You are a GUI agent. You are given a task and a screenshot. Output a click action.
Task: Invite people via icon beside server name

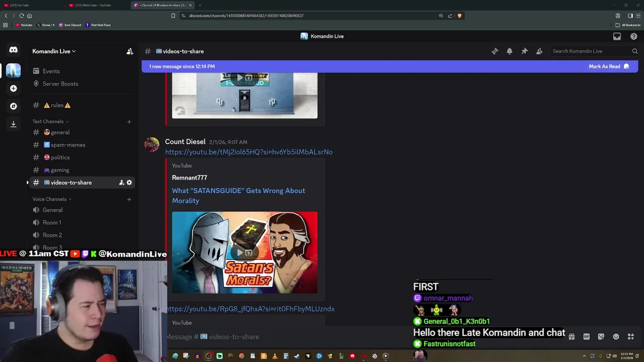tap(130, 51)
